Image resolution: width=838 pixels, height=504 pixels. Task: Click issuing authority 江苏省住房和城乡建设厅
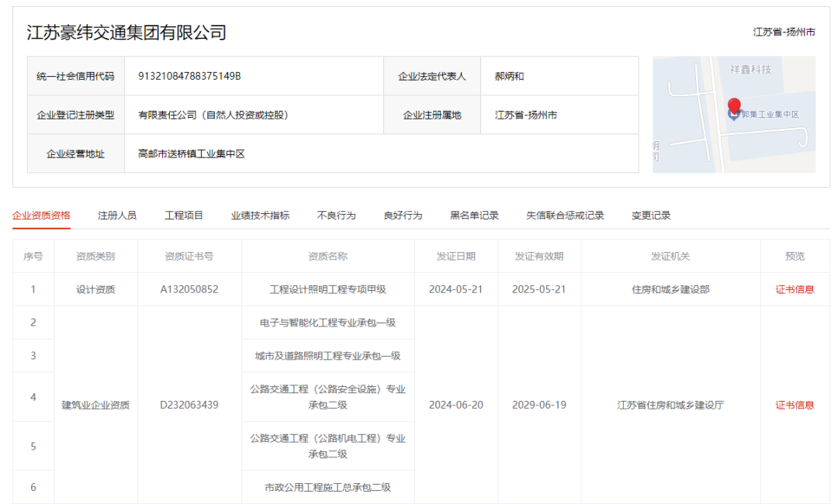point(670,406)
